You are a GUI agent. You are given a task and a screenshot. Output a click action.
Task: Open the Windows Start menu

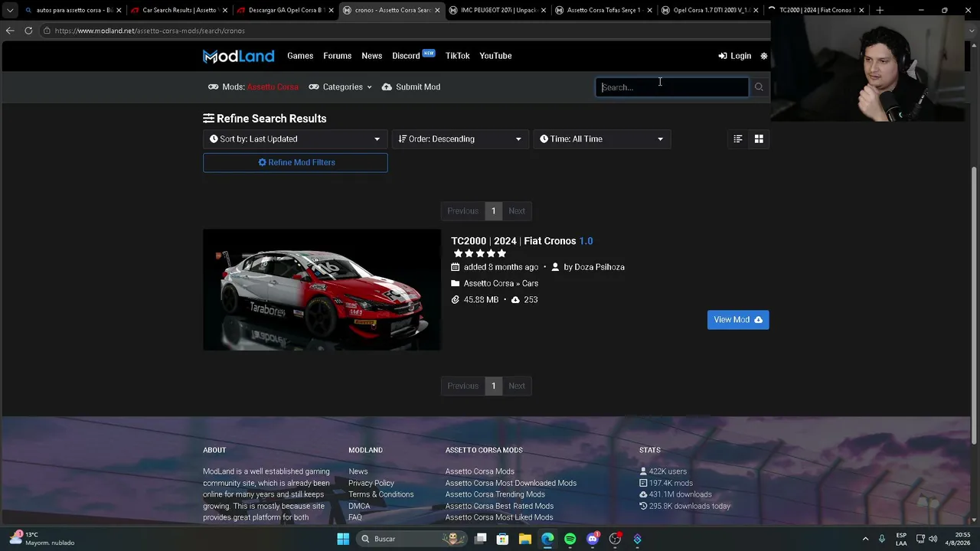343,539
